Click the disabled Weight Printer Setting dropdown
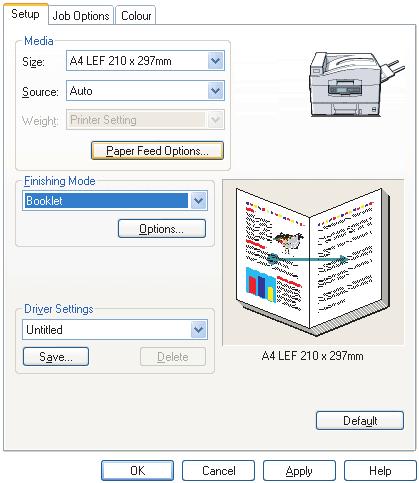419x483 pixels. tap(145, 120)
